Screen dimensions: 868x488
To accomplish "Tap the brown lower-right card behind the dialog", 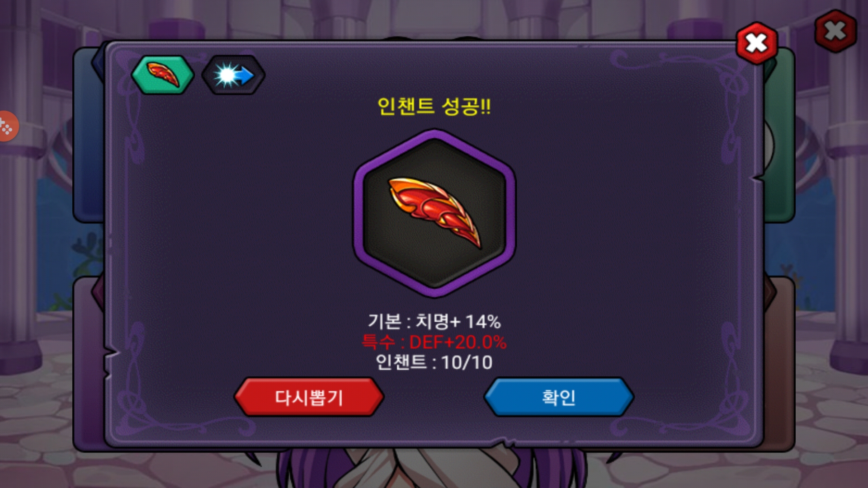I will [x=779, y=361].
